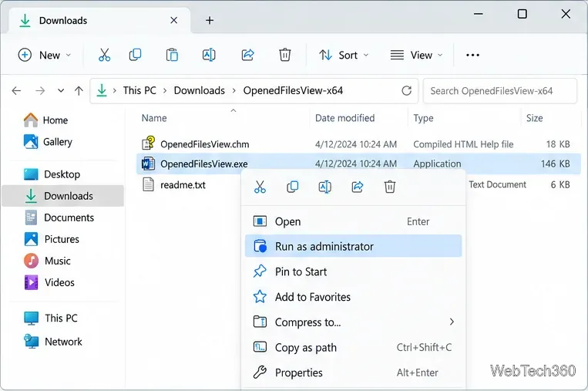Select Downloads in the sidebar
This screenshot has width=588, height=391.
coord(62,196)
